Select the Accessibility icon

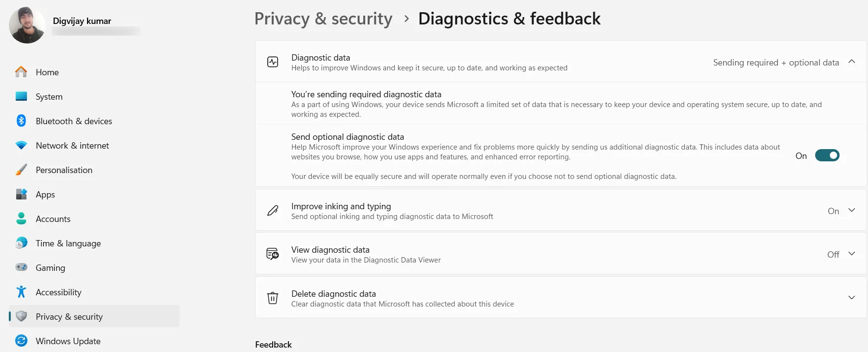pyautogui.click(x=21, y=292)
